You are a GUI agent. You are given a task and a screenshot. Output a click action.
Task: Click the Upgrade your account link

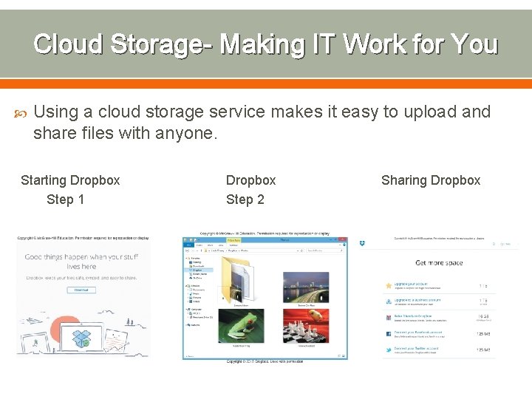tap(411, 284)
